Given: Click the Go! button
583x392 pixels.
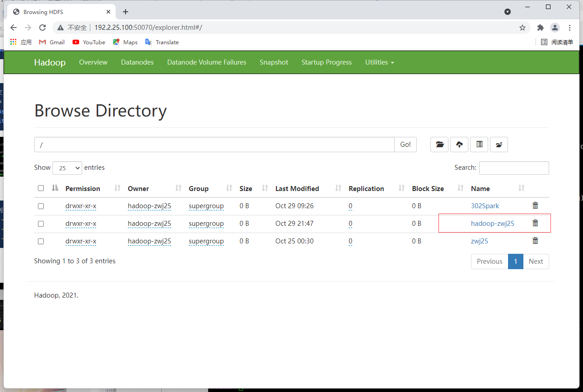Looking at the screenshot, I should (406, 145).
